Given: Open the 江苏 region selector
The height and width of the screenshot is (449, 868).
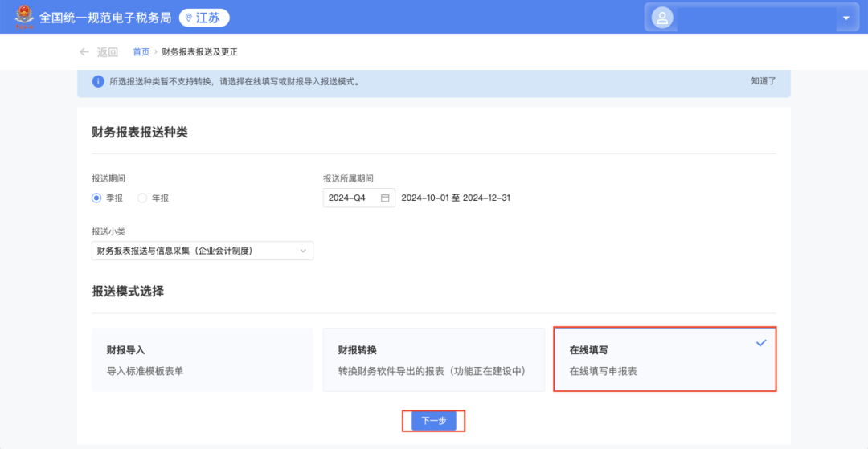Looking at the screenshot, I should 204,18.
